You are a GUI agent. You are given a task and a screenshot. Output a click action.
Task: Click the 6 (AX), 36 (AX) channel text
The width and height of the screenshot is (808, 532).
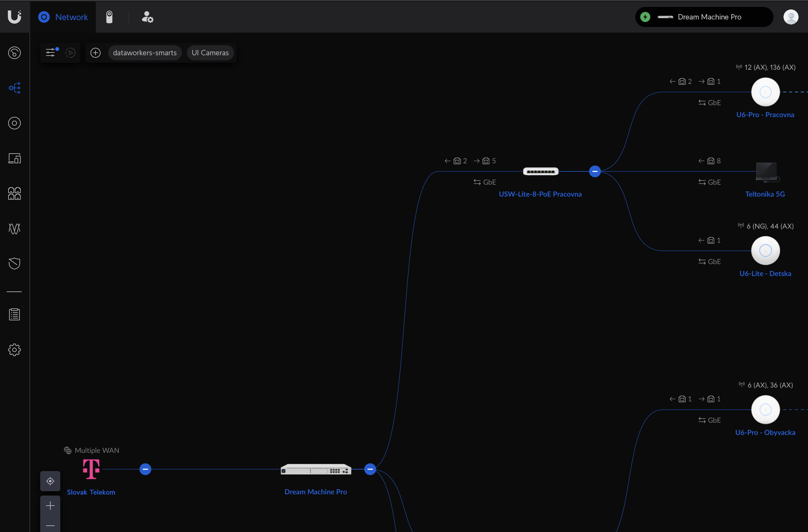pos(770,385)
